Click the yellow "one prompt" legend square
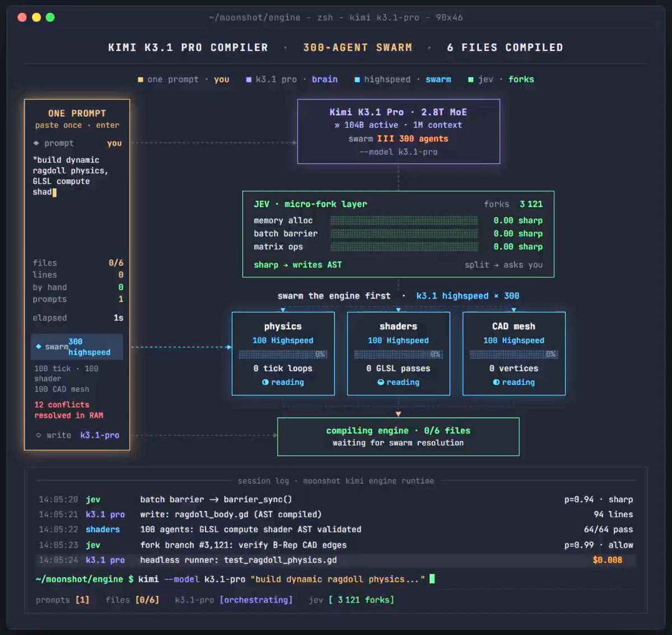This screenshot has width=672, height=635. (141, 80)
